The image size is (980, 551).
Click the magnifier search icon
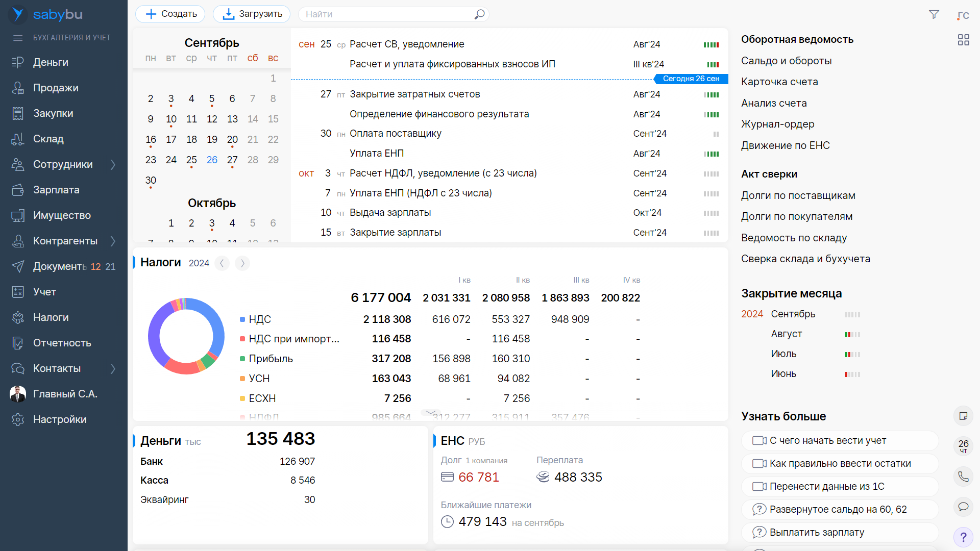coord(479,14)
